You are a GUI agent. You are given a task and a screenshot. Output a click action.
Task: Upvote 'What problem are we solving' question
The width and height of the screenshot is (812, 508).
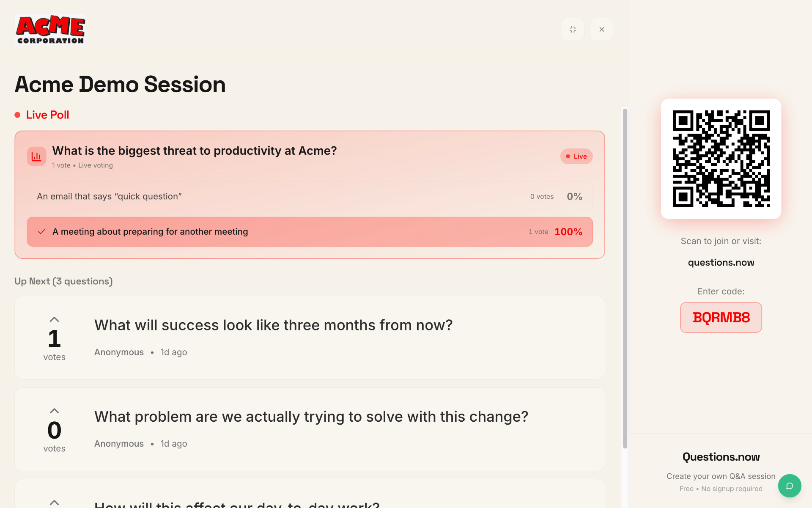[54, 411]
